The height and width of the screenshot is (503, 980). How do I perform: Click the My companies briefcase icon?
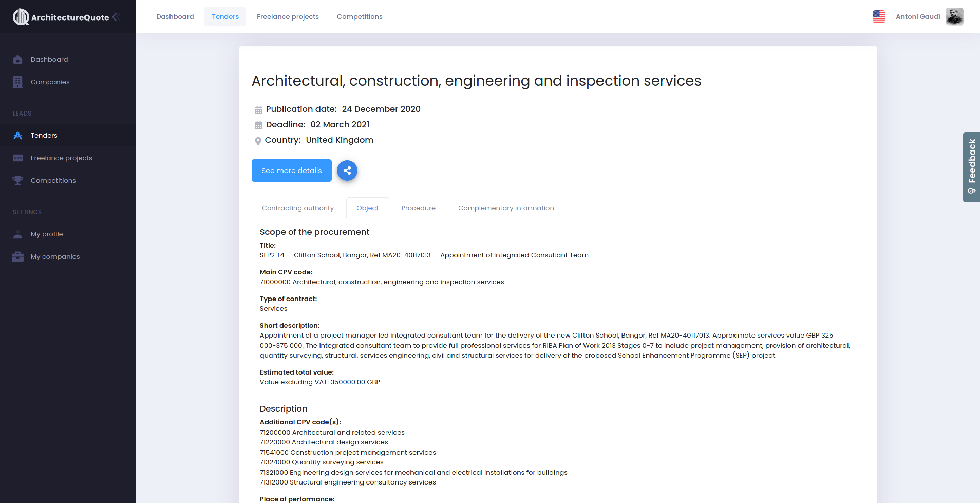[18, 257]
